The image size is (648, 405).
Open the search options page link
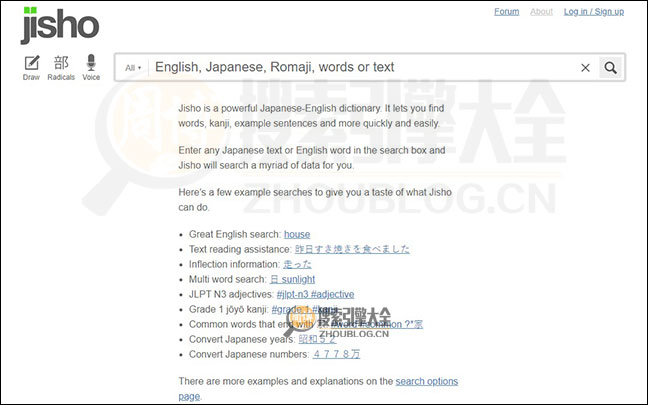click(426, 382)
